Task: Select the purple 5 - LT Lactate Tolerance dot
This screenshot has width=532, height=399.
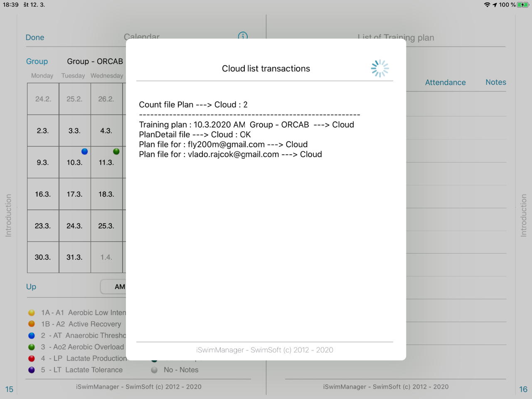Action: 32,370
